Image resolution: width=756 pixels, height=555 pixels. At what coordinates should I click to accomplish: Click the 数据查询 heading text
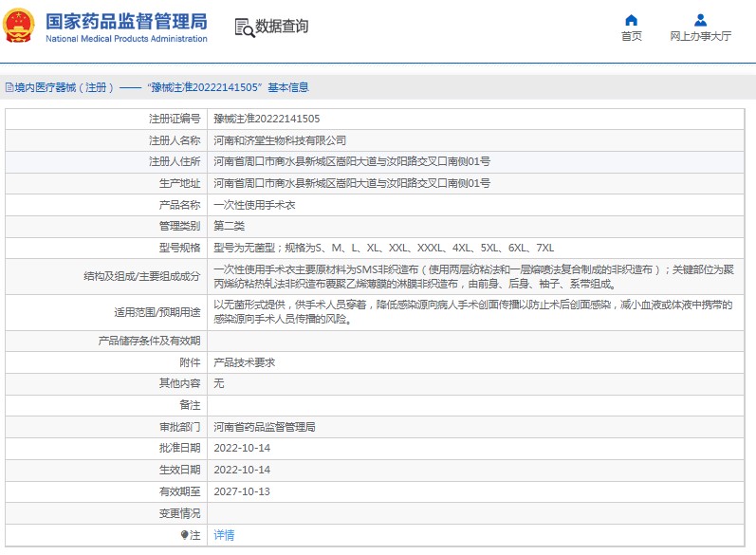pos(282,27)
